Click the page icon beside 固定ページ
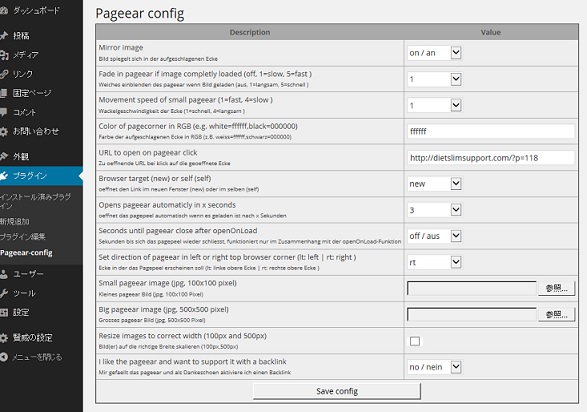Screen dimensions: 587x412 tap(3, 93)
